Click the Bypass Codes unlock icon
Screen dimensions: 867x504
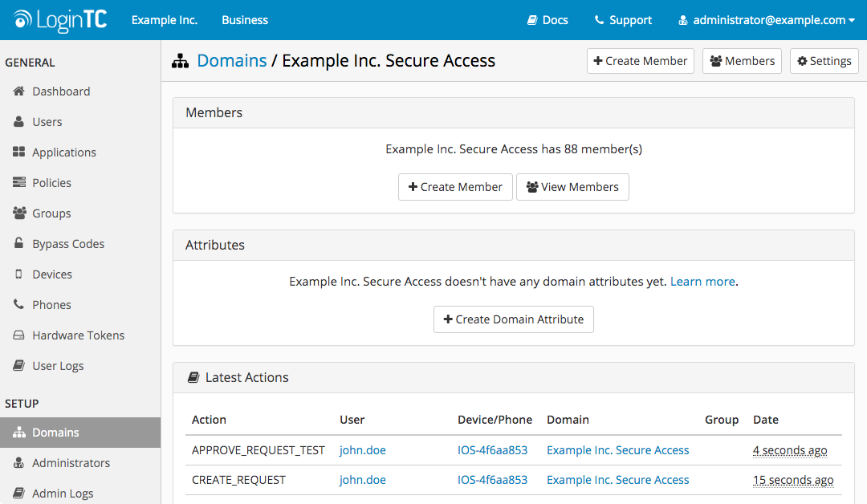click(x=18, y=242)
